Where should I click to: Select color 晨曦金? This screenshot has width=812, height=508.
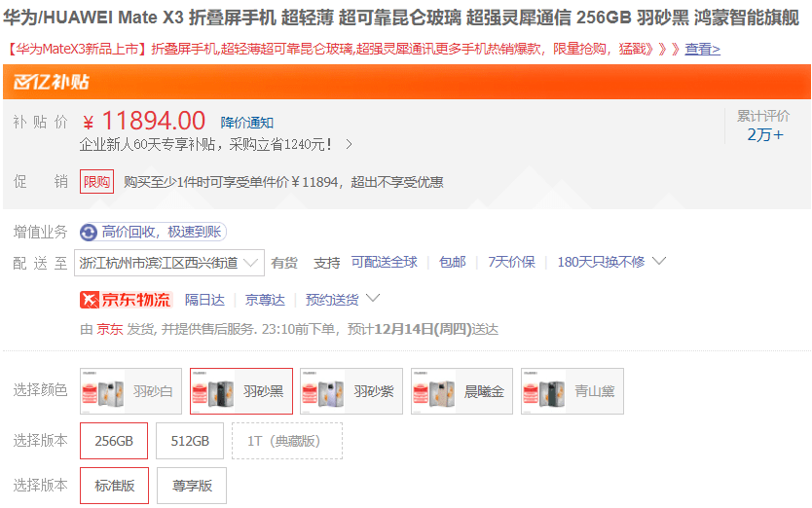coord(461,391)
